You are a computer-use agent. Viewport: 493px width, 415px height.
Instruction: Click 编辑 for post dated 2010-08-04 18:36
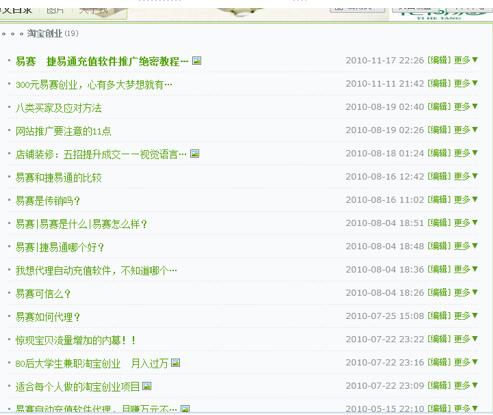[439, 269]
